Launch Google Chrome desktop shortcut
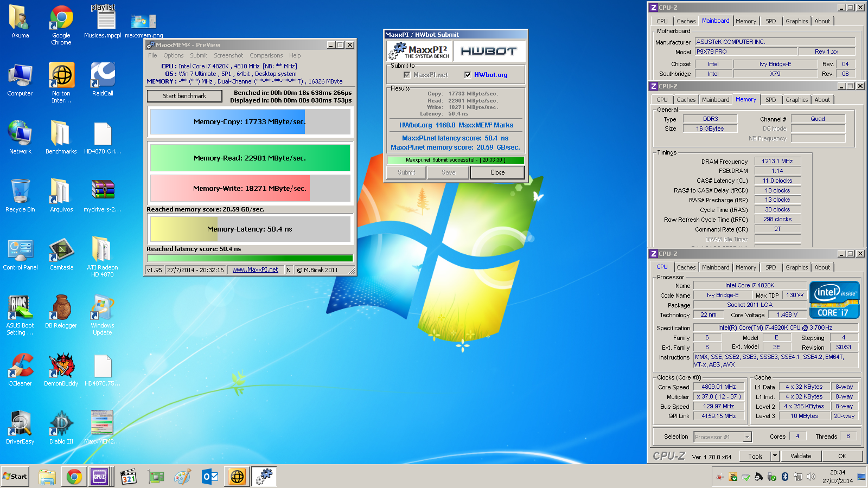 tap(61, 24)
